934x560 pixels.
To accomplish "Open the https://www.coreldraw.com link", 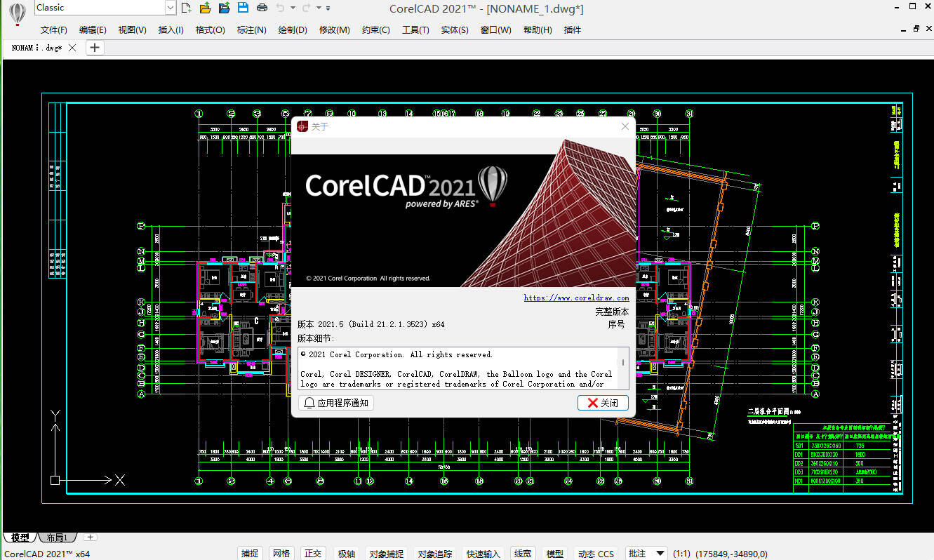I will click(576, 298).
